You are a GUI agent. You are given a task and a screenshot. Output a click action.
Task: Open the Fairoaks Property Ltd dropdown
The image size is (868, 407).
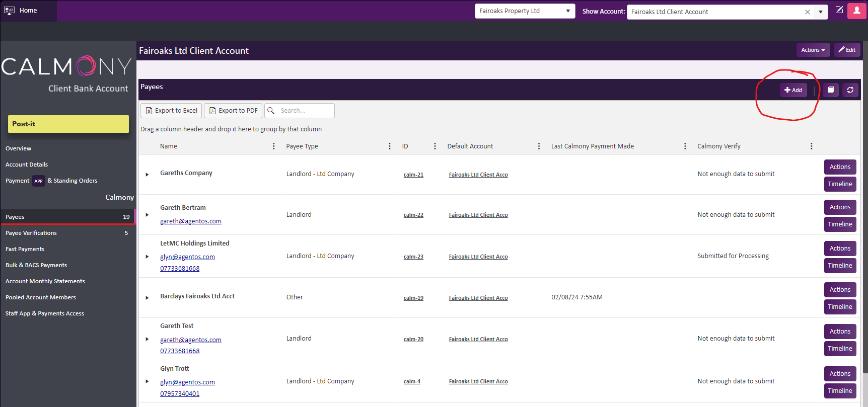525,11
